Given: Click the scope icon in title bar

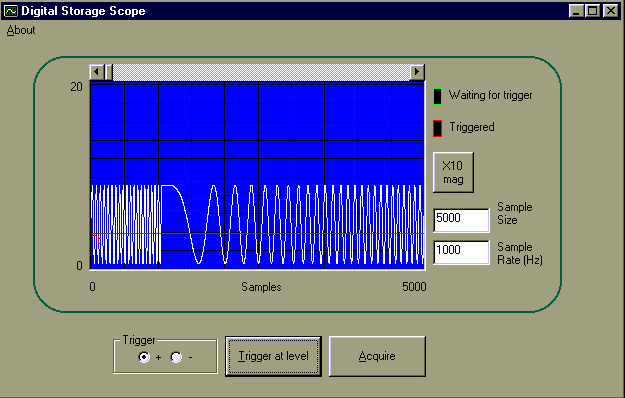Looking at the screenshot, I should click(x=11, y=11).
